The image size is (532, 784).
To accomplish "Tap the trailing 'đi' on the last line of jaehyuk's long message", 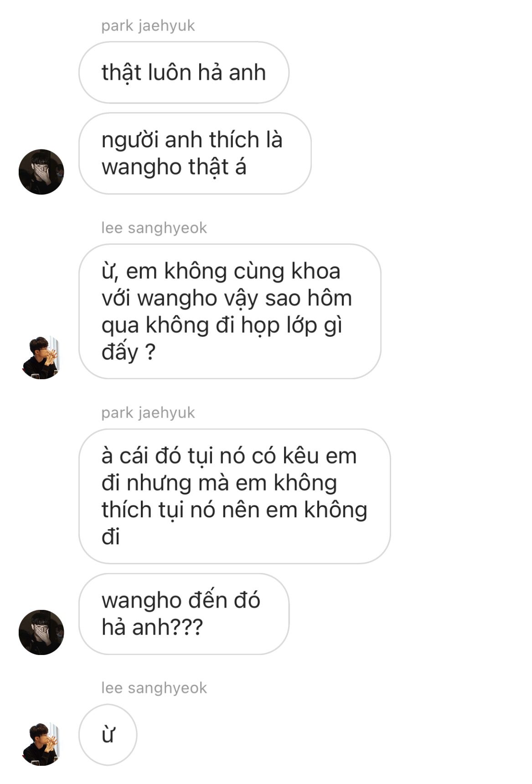I will pyautogui.click(x=110, y=537).
